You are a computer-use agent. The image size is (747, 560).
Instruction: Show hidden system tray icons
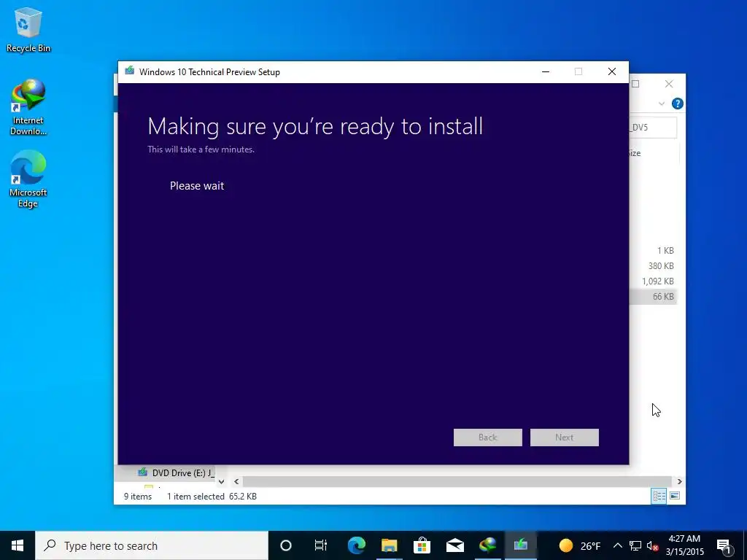coord(617,545)
